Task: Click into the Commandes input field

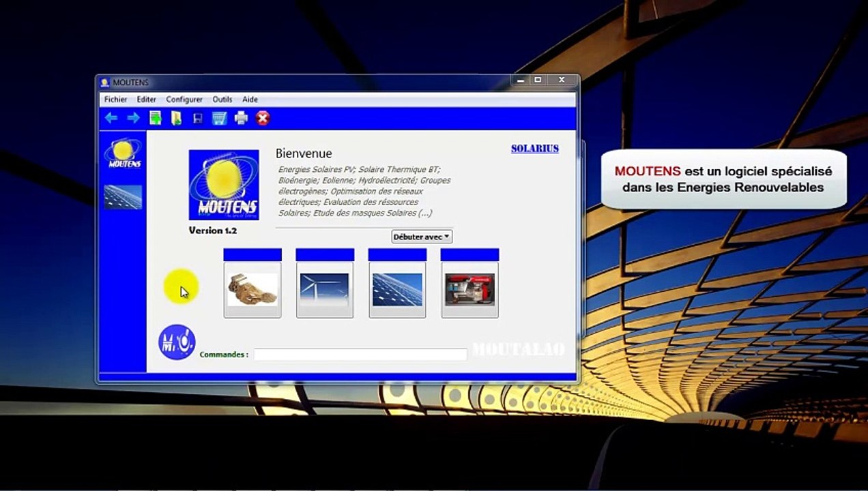Action: point(360,355)
